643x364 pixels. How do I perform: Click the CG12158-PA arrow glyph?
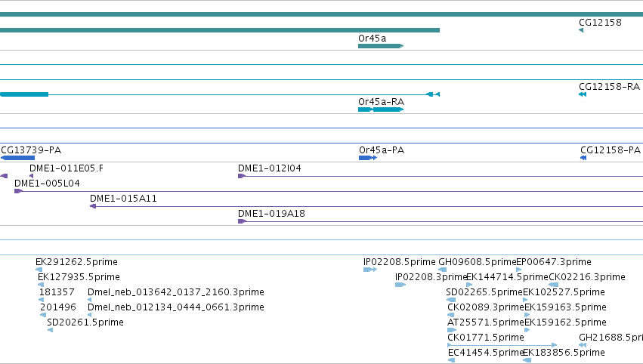[x=583, y=158]
